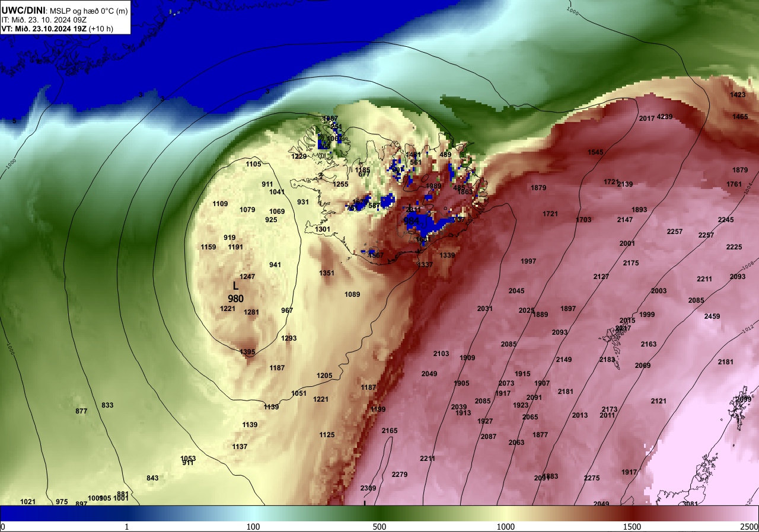Click the height value '967'

[x=287, y=310]
